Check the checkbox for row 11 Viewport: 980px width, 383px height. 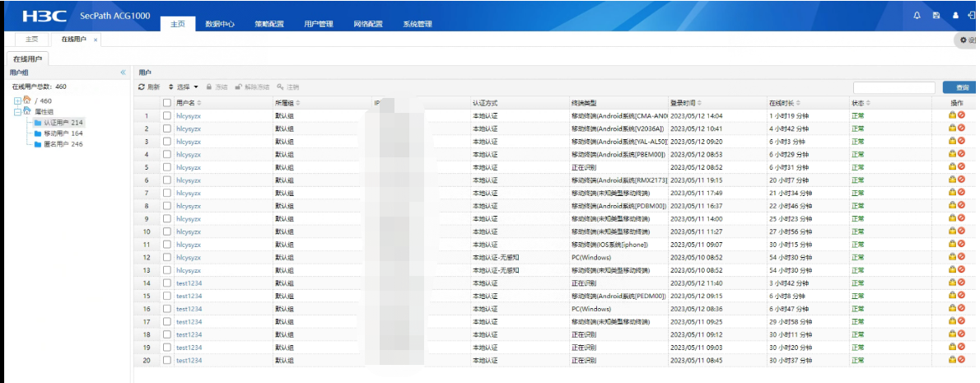pyautogui.click(x=167, y=244)
